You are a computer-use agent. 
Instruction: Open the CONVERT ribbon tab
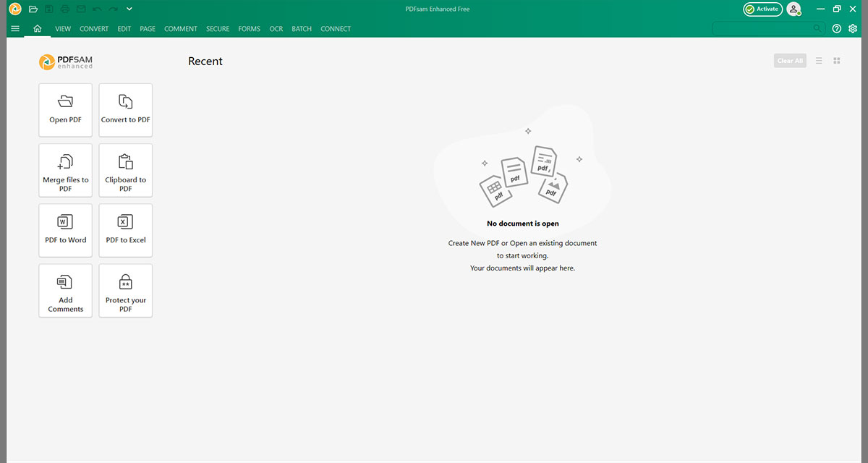94,29
